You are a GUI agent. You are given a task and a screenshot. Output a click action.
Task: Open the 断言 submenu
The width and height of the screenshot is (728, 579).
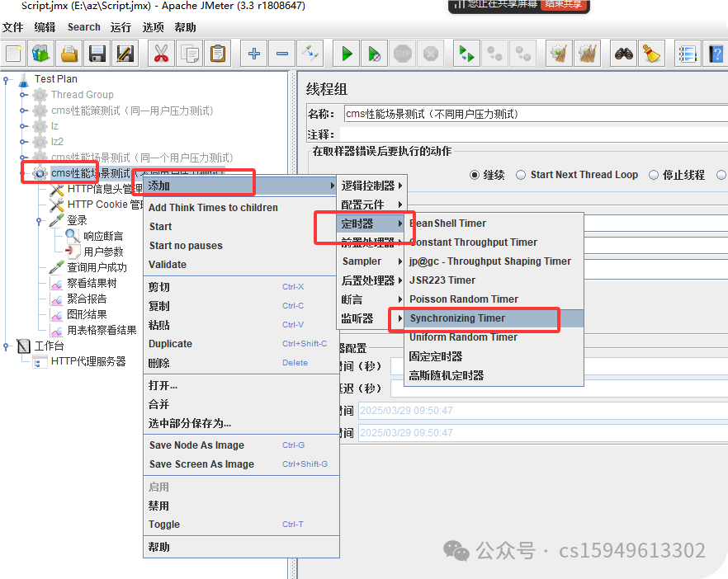(371, 299)
